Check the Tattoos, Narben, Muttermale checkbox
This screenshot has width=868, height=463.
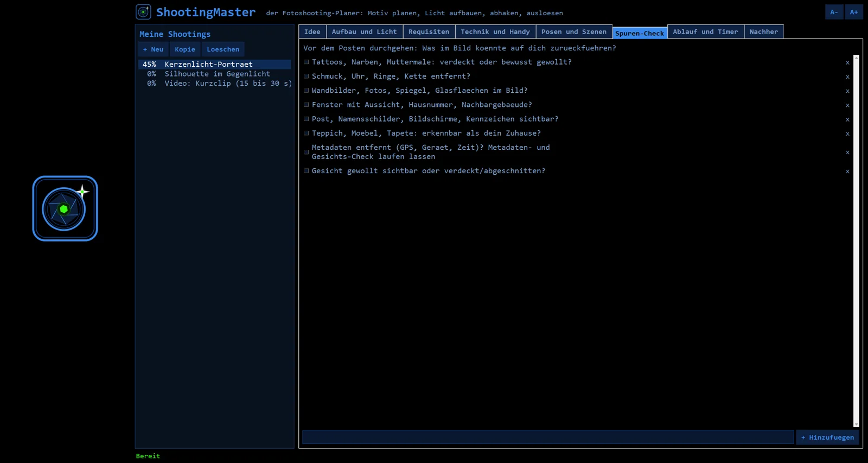[x=307, y=62]
